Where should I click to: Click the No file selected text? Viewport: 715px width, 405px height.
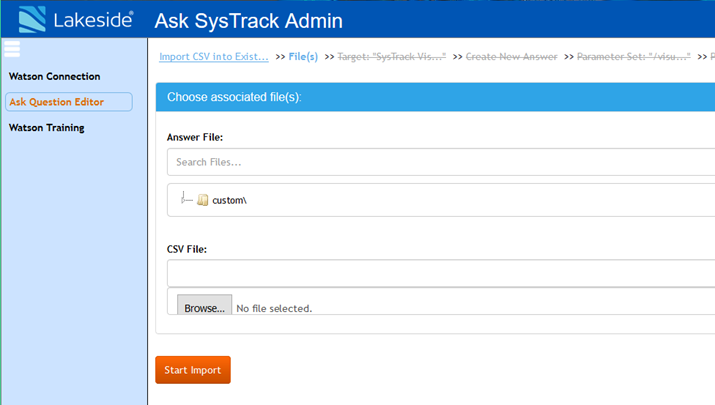click(x=274, y=308)
